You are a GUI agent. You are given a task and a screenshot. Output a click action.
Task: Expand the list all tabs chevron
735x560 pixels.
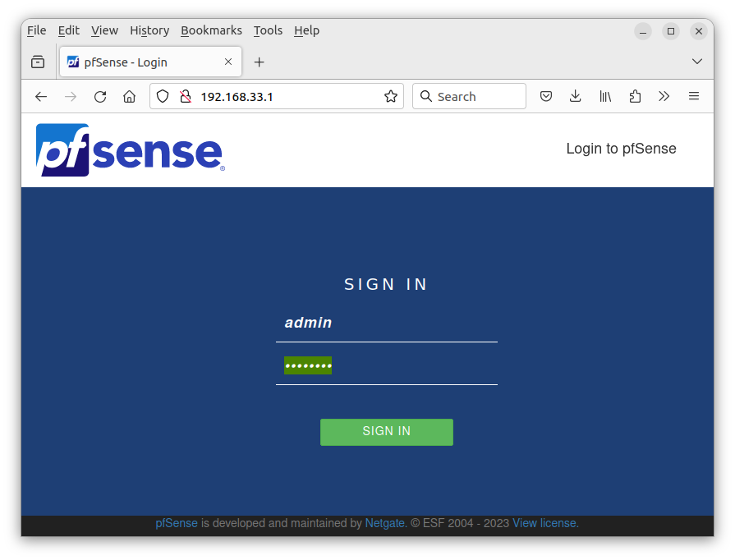pyautogui.click(x=697, y=62)
